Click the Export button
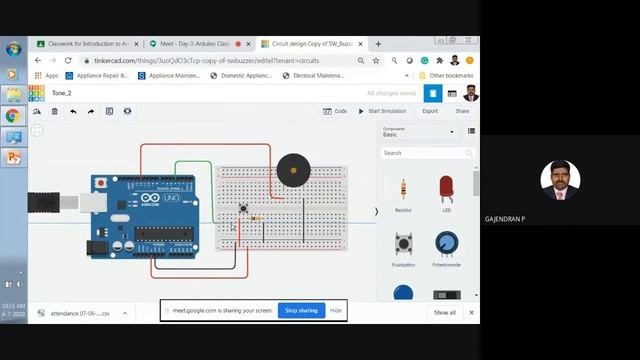This screenshot has height=360, width=640. [x=430, y=111]
